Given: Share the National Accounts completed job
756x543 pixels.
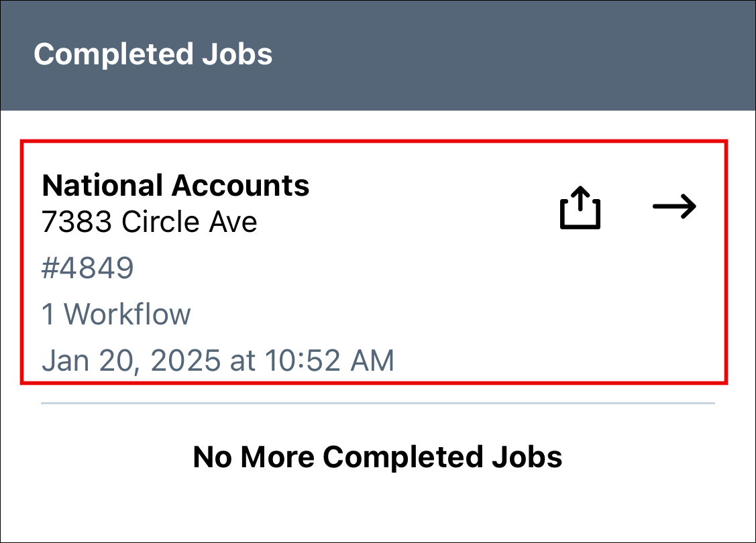Looking at the screenshot, I should pos(580,207).
